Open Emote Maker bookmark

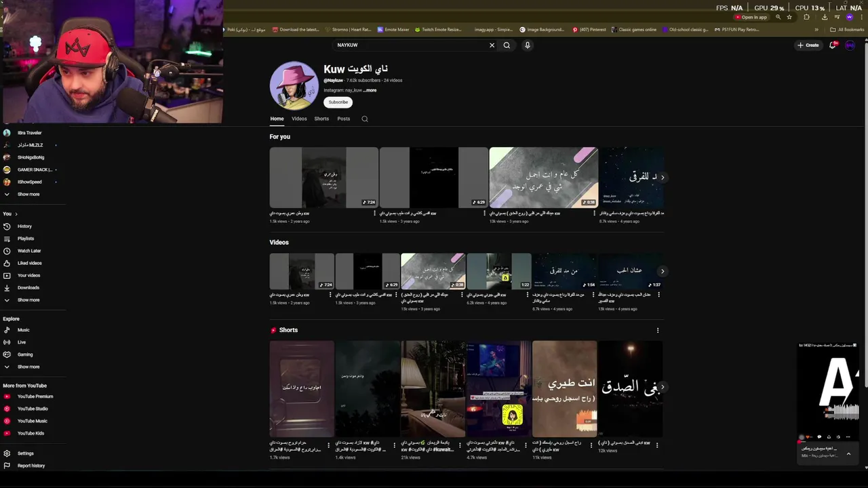pyautogui.click(x=393, y=30)
